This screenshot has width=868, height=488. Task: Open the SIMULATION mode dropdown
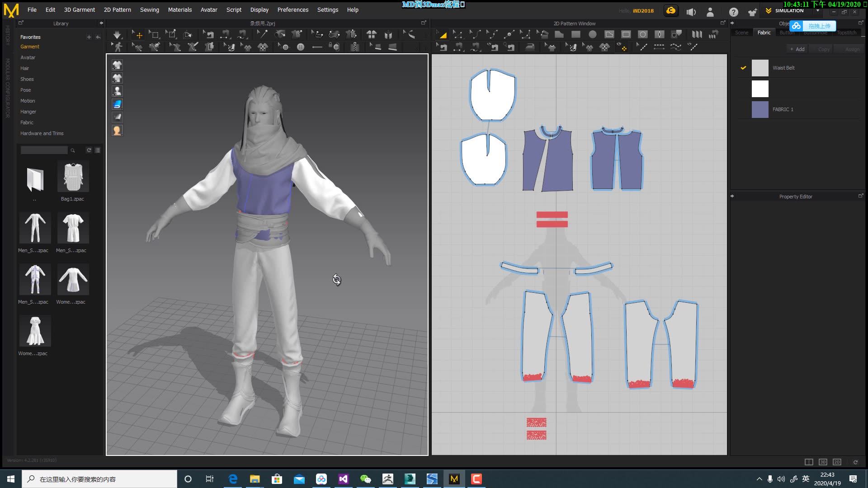817,10
